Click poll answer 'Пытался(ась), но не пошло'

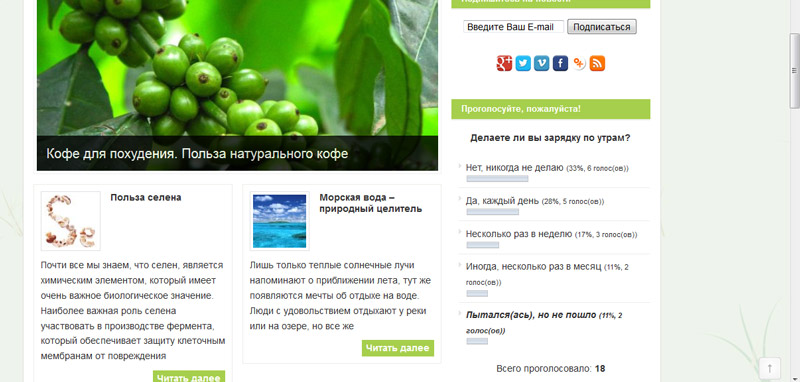531,315
